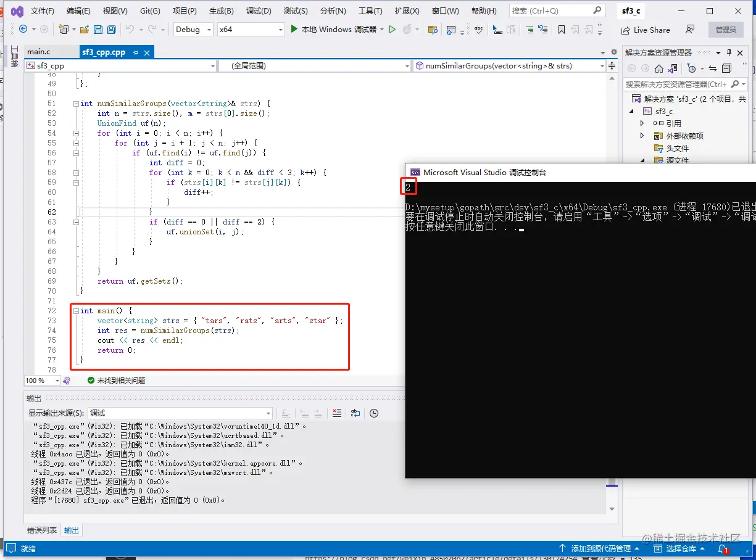Close the sf3_cpp.cpp tab
This screenshot has width=756, height=560.
tap(147, 52)
